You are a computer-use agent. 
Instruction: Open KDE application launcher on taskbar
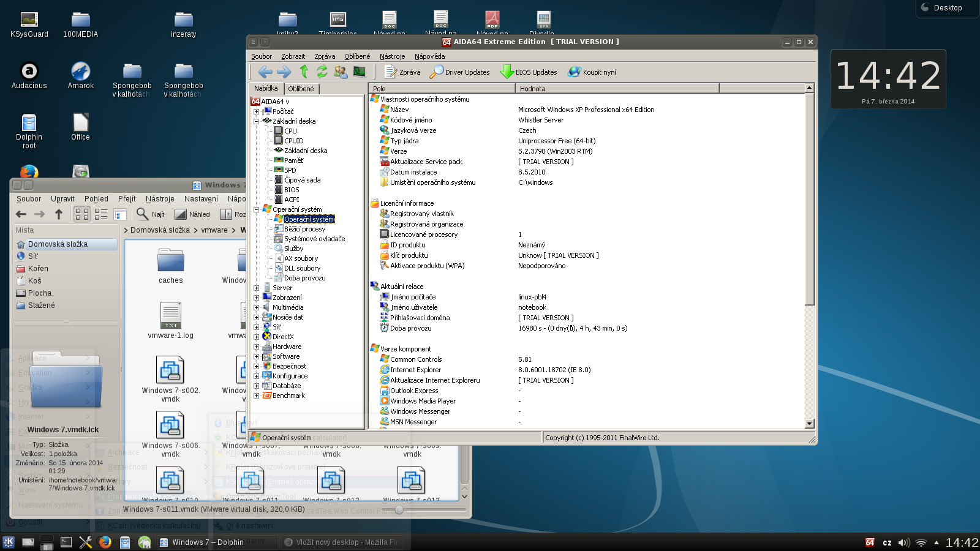click(x=9, y=542)
